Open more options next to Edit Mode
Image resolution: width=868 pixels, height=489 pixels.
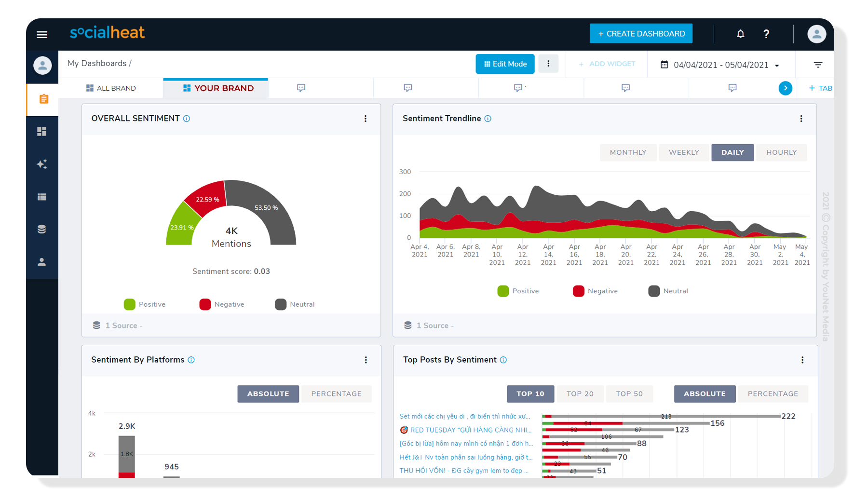(x=548, y=64)
